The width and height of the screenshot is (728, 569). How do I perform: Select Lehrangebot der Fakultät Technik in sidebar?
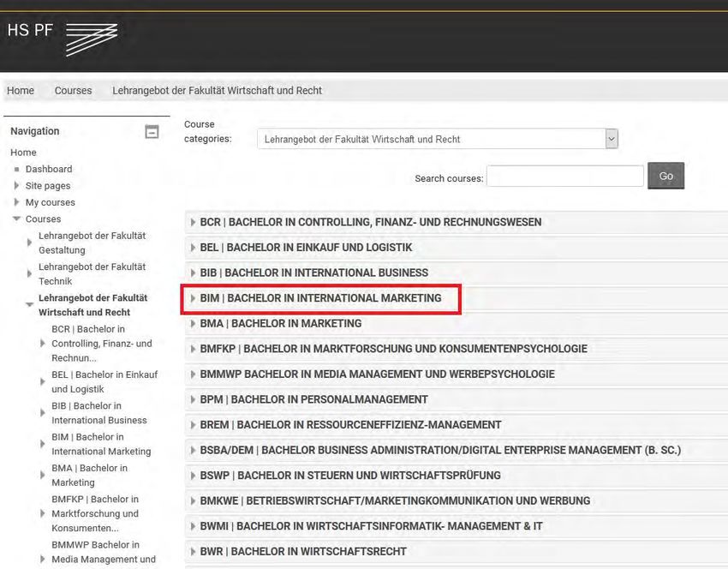(92, 274)
